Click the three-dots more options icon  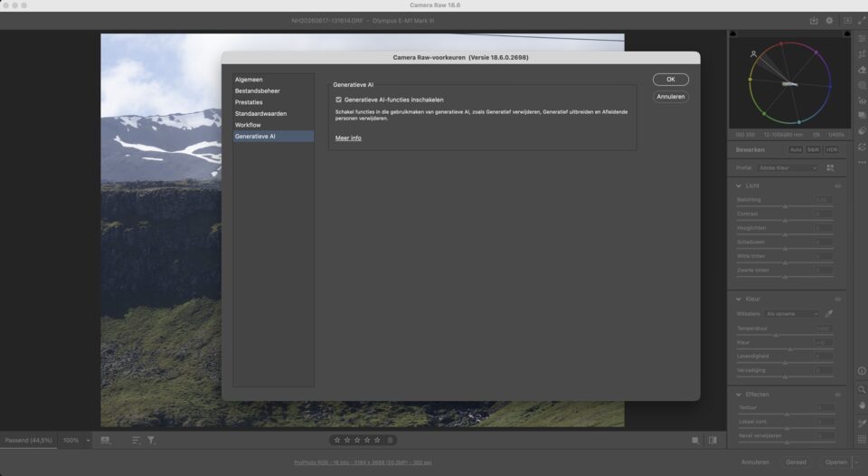click(x=862, y=162)
